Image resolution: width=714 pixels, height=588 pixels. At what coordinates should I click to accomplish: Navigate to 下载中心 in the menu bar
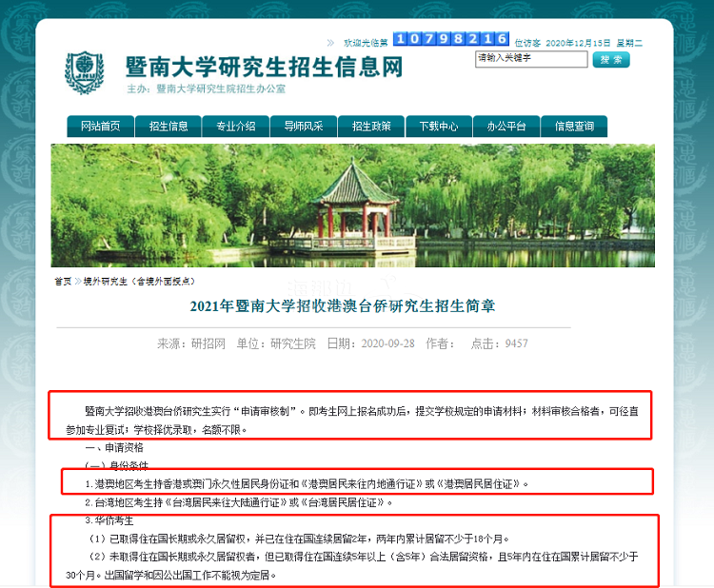tap(438, 127)
